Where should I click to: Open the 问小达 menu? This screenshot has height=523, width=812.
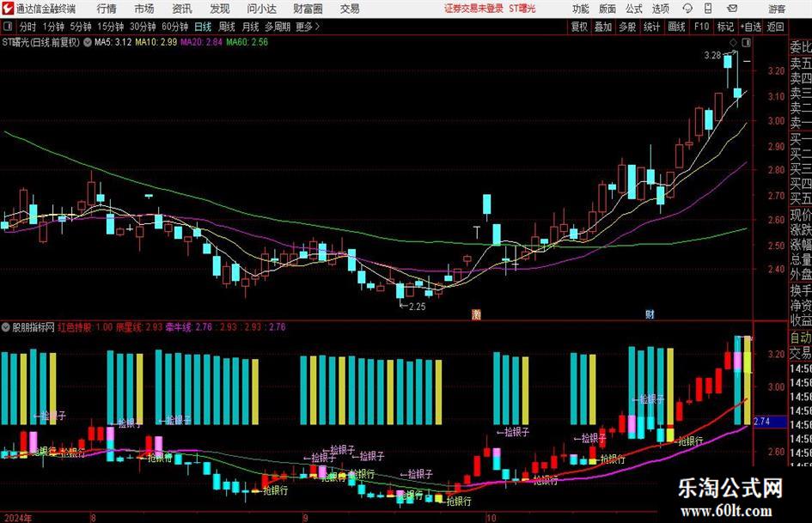pos(261,9)
